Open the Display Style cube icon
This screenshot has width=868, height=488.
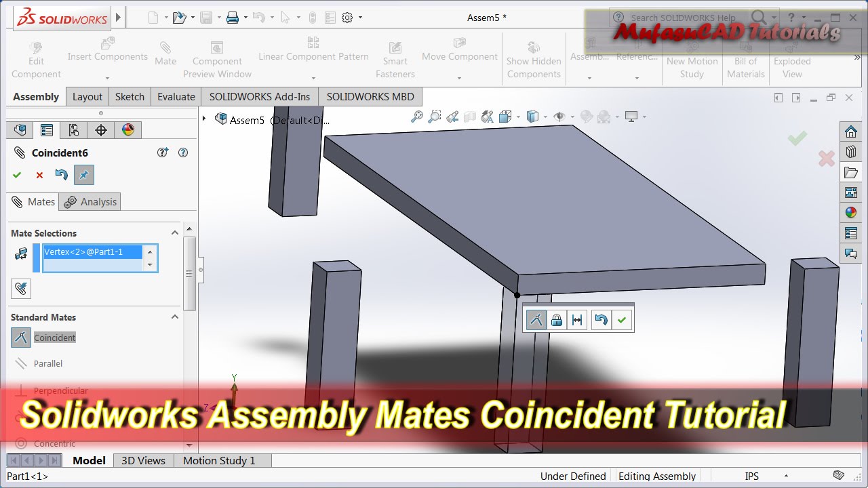(532, 117)
